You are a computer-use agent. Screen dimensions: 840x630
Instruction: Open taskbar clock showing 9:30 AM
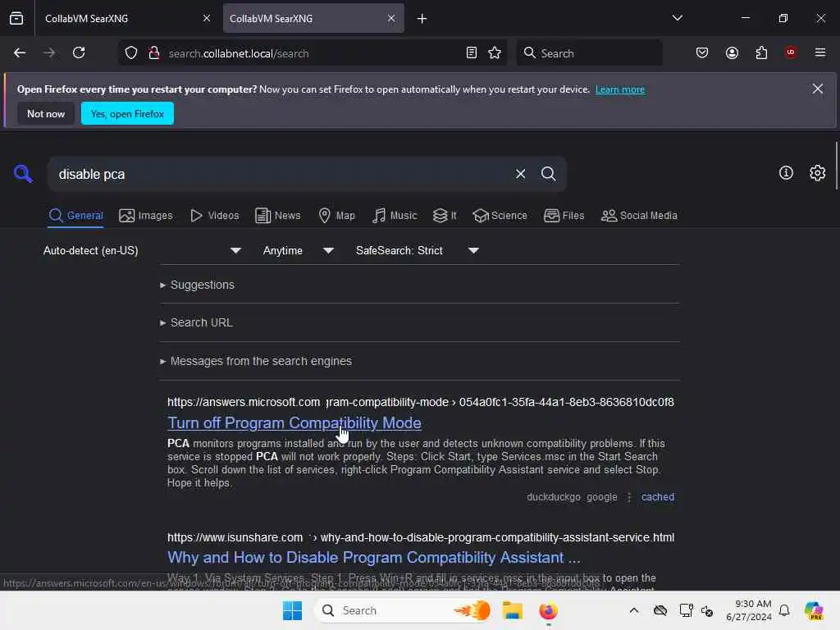click(x=748, y=610)
